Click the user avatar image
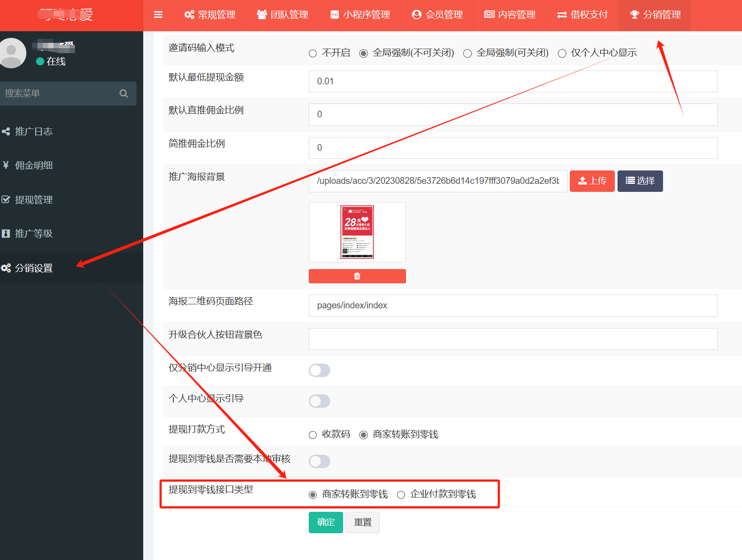This screenshot has width=742, height=560. pos(12,53)
